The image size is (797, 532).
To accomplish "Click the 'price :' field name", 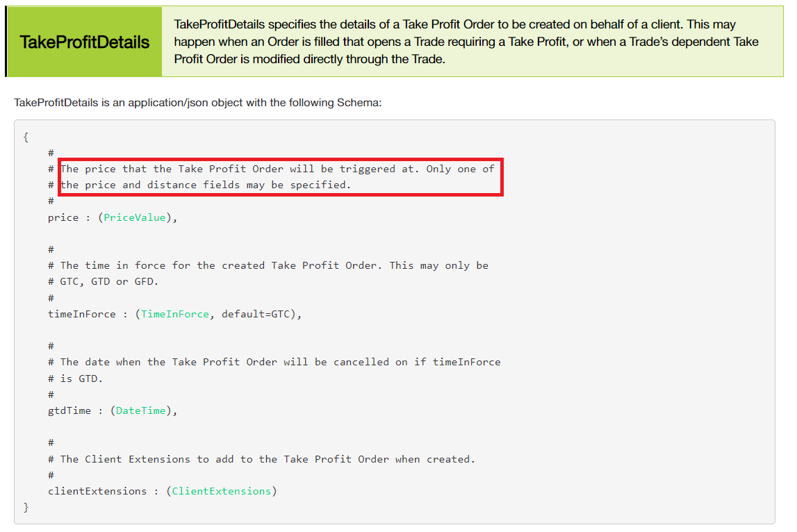I will click(x=69, y=217).
